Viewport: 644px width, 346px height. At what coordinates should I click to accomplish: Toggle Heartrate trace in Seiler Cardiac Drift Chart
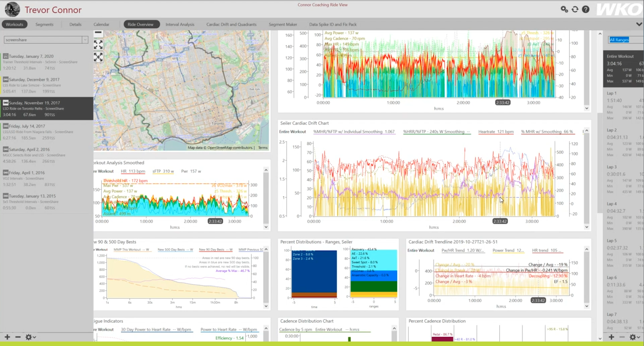[x=496, y=131]
